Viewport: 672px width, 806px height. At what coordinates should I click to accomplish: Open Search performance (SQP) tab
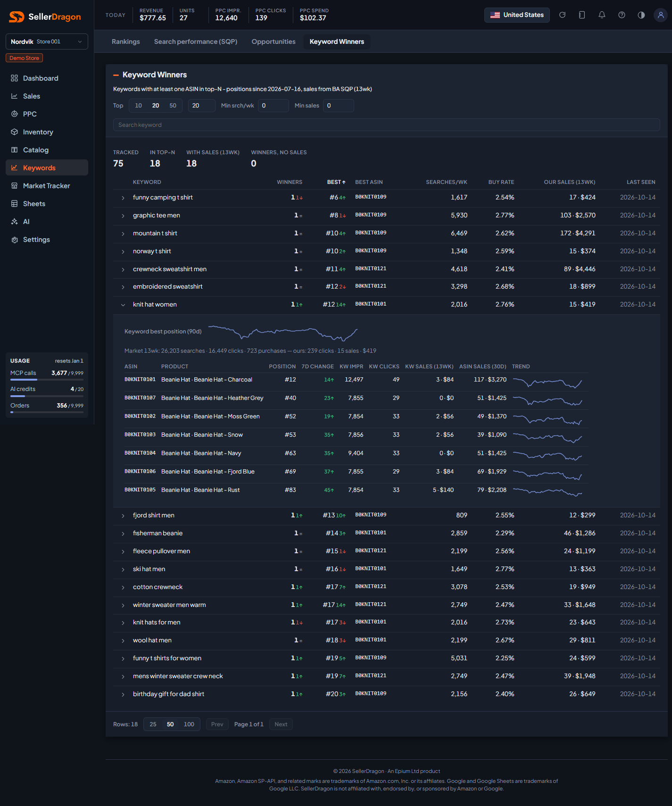(x=196, y=42)
